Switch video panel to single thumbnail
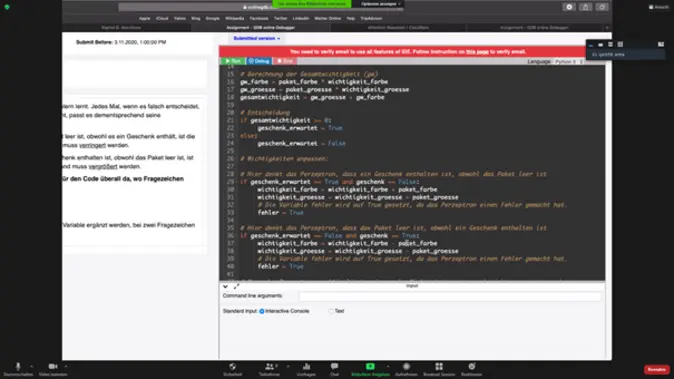Image resolution: width=674 pixels, height=379 pixels. pyautogui.click(x=600, y=44)
